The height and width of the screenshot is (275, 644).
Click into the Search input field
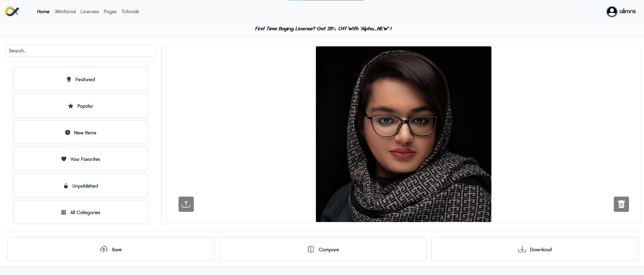[x=81, y=51]
